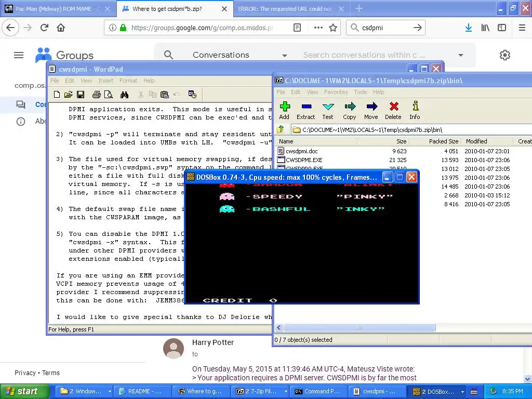The image size is (532, 399).
Task: Open page actions three-dots menu
Action: [318, 28]
